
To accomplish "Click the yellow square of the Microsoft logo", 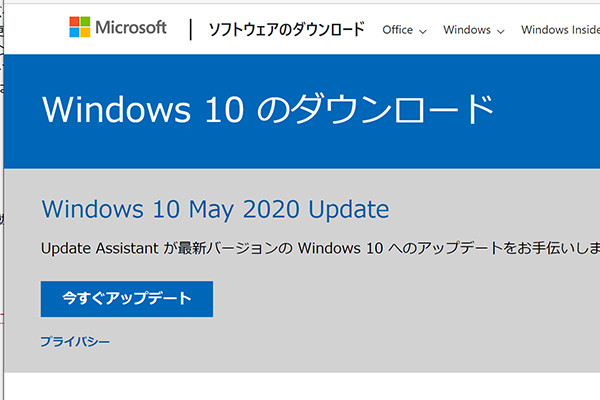I will 85,33.
